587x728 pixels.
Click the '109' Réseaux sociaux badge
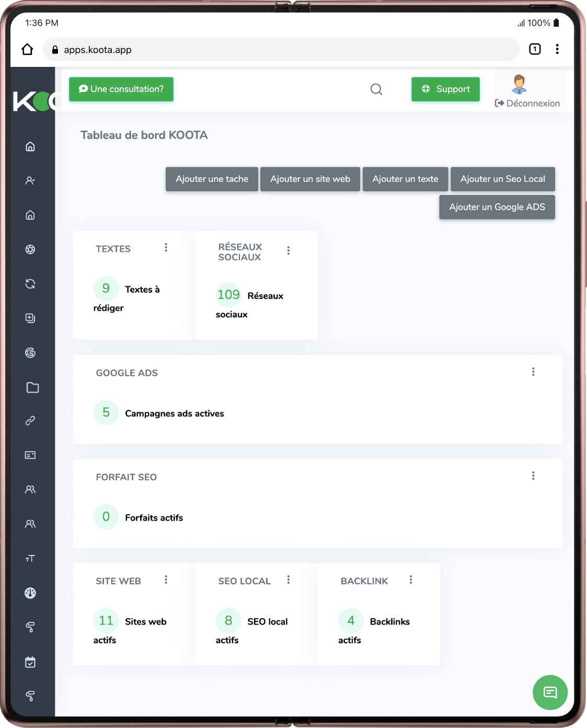tap(228, 295)
